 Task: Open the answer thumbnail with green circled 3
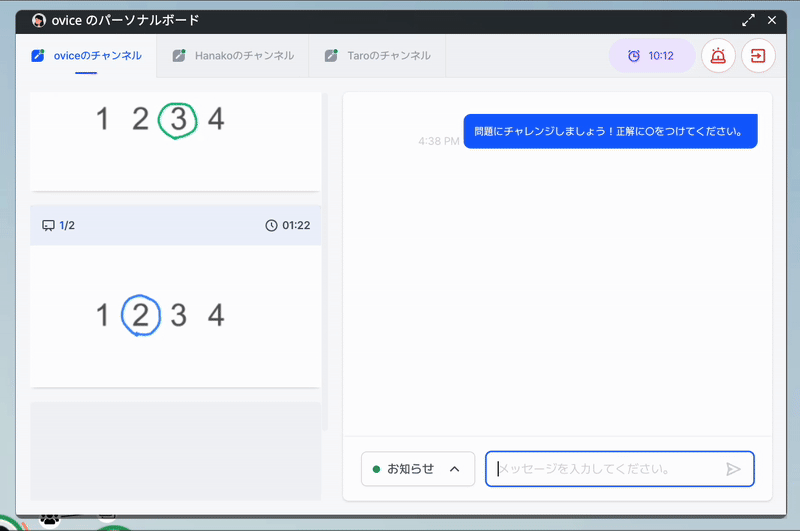pos(176,141)
